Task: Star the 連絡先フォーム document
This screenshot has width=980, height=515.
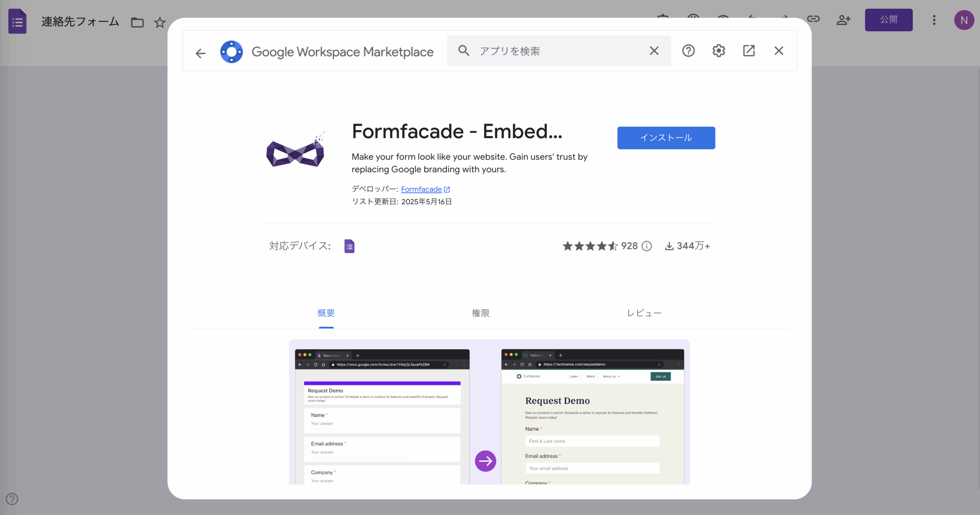Action: tap(160, 23)
